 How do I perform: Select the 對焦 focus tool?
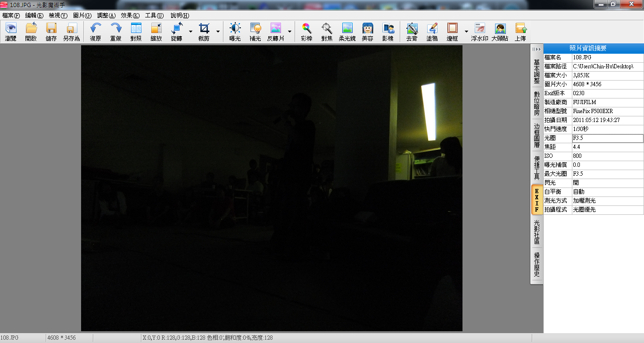coord(327,32)
